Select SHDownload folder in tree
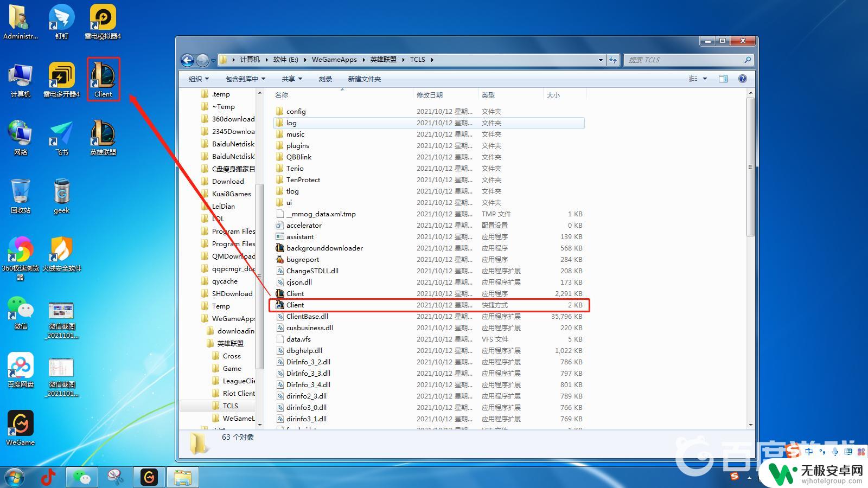 click(x=232, y=293)
